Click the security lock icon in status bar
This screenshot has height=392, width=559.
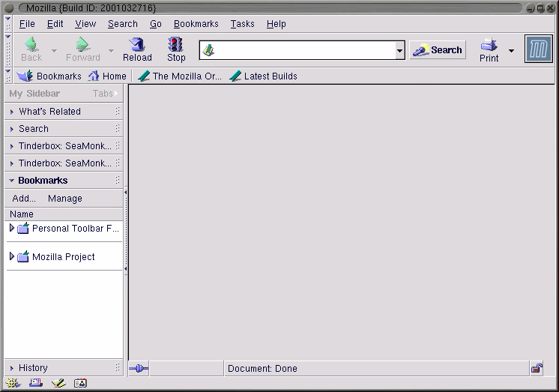pyautogui.click(x=537, y=368)
